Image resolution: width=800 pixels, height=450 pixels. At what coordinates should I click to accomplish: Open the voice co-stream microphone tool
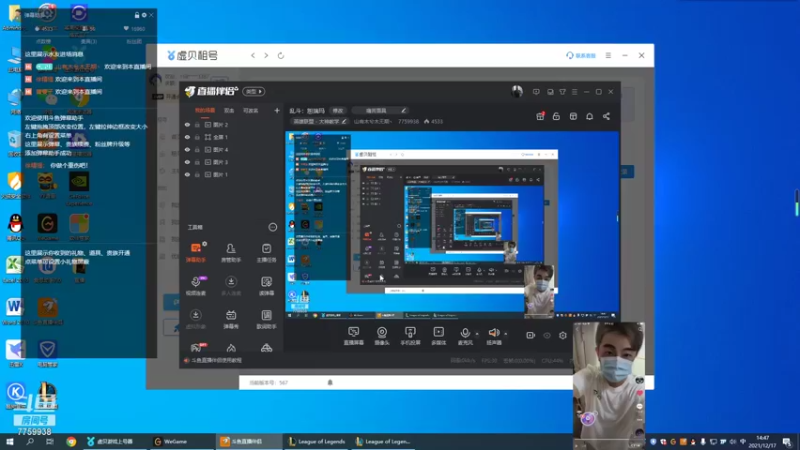coord(196,286)
